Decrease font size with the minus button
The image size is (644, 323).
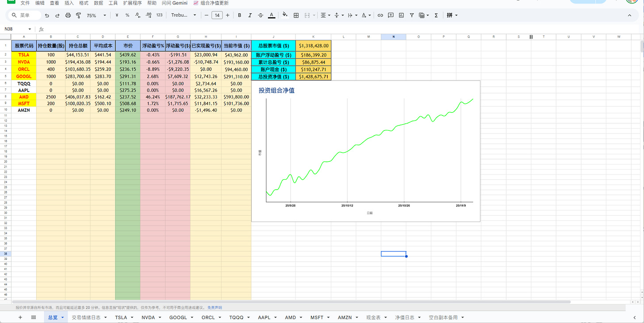[206, 15]
